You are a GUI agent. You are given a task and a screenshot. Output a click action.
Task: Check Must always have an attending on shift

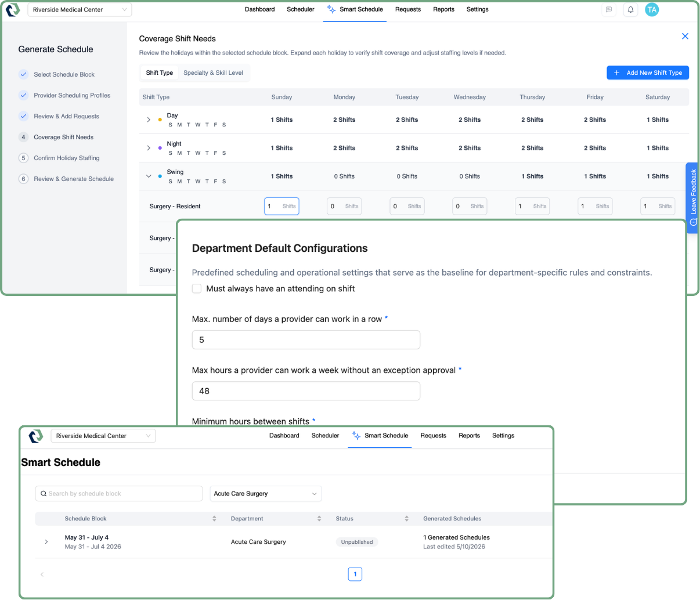coord(197,288)
